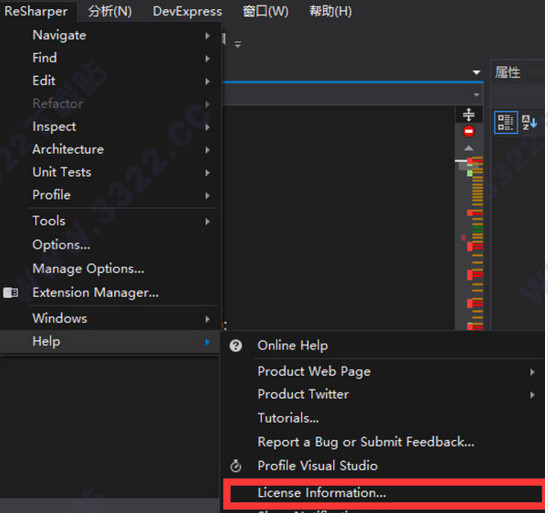The height and width of the screenshot is (513, 548).
Task: Open Online Help
Action: (383, 346)
